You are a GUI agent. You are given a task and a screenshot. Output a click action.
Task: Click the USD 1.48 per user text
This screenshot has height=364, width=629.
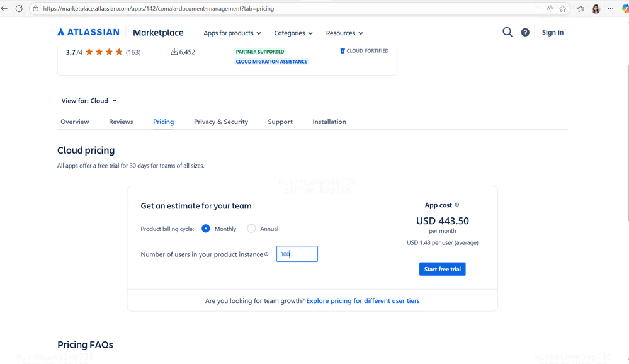443,242
